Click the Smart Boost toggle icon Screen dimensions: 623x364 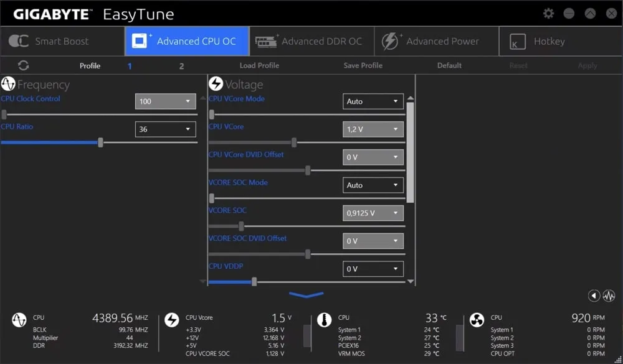click(x=18, y=41)
